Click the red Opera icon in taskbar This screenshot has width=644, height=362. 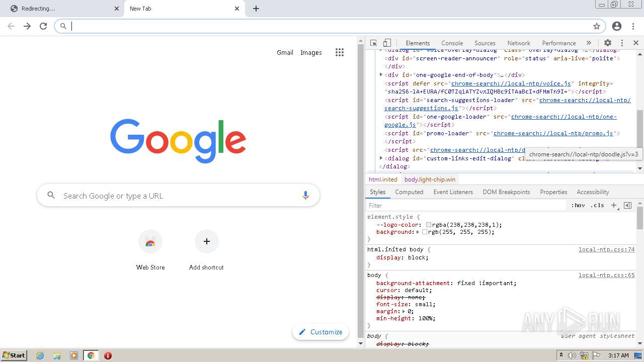tap(108, 355)
